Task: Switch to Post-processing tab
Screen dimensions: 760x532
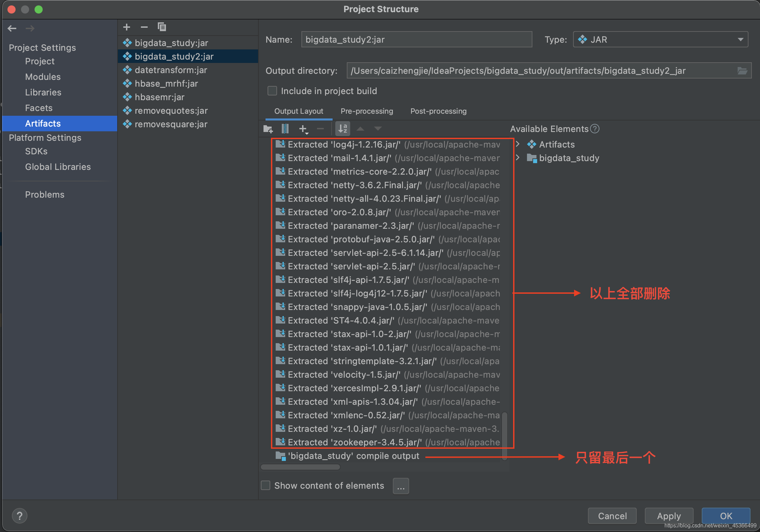Action: pyautogui.click(x=438, y=111)
